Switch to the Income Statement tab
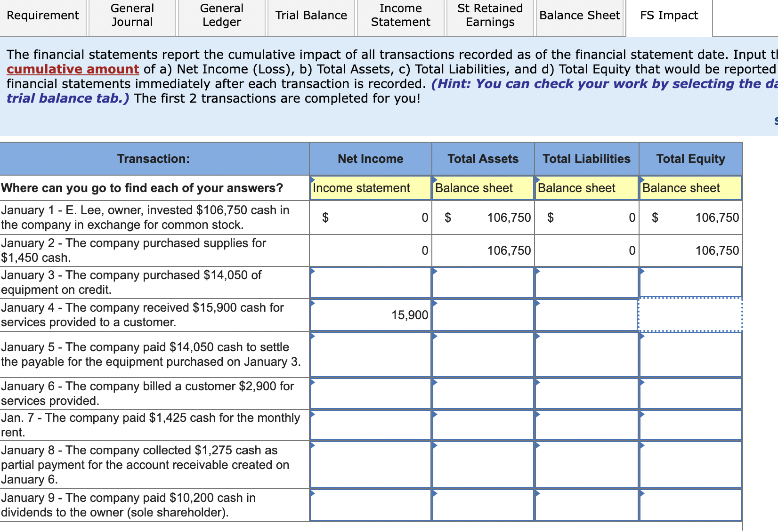Viewport: 778px width, 532px height. pyautogui.click(x=400, y=16)
